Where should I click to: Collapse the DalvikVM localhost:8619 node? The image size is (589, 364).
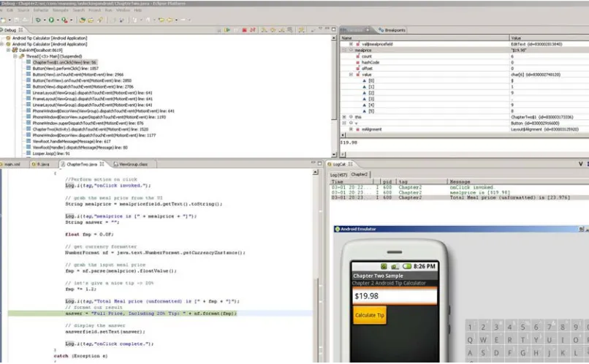[x=8, y=50]
